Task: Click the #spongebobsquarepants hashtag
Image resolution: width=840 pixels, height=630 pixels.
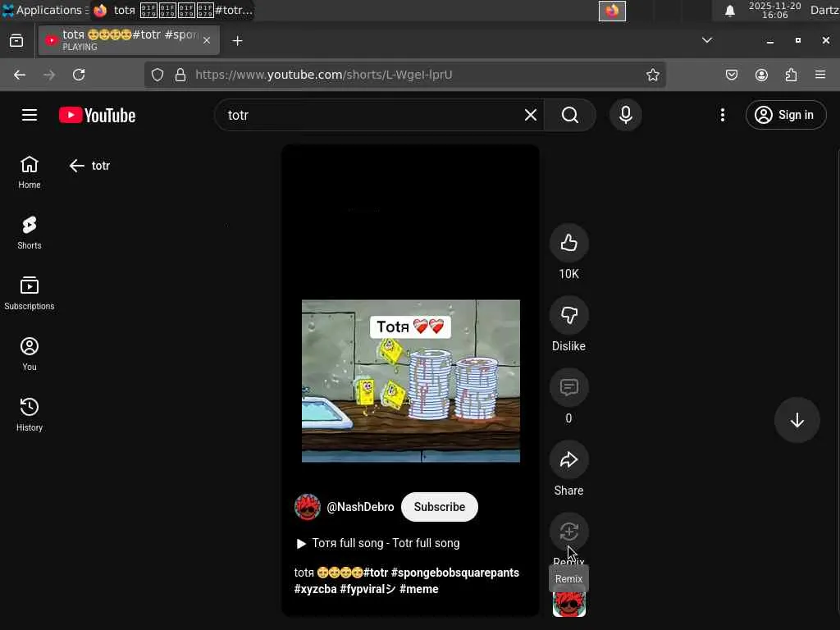Action: click(455, 573)
